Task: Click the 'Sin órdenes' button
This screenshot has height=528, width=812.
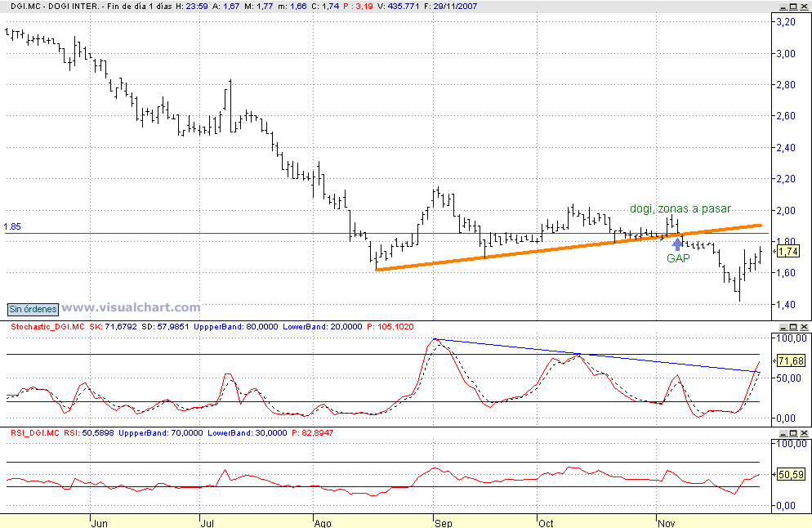Action: [x=33, y=309]
